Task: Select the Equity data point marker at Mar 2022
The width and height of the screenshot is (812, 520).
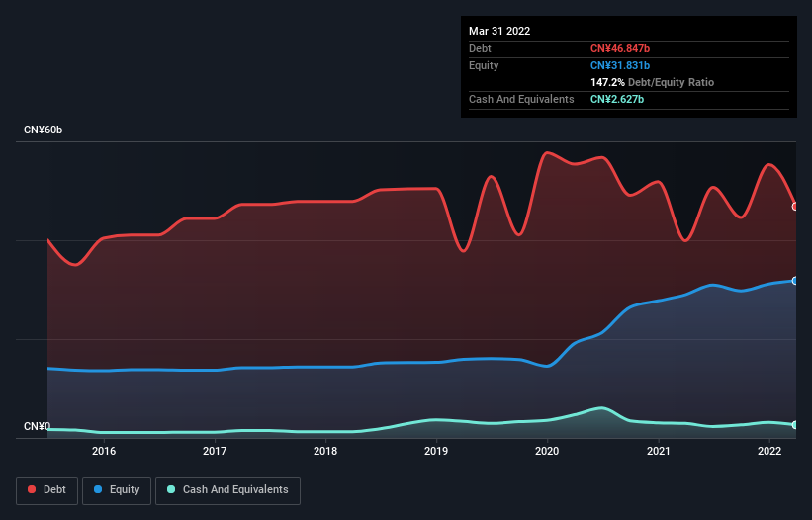Action: pyautogui.click(x=795, y=281)
